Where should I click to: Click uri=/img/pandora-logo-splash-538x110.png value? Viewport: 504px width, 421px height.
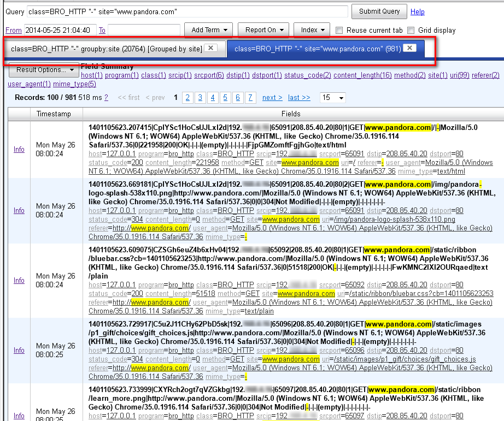click(394, 220)
